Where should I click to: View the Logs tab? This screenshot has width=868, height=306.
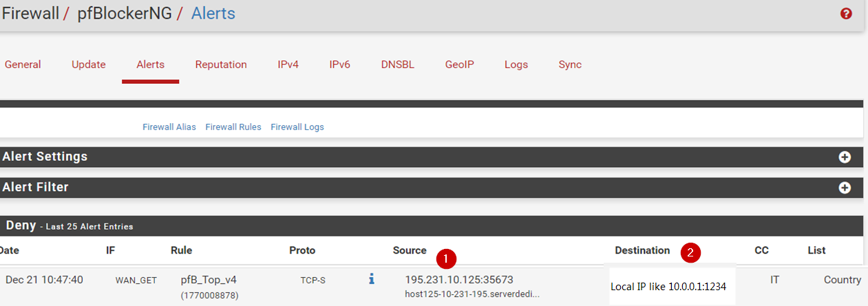pos(516,65)
